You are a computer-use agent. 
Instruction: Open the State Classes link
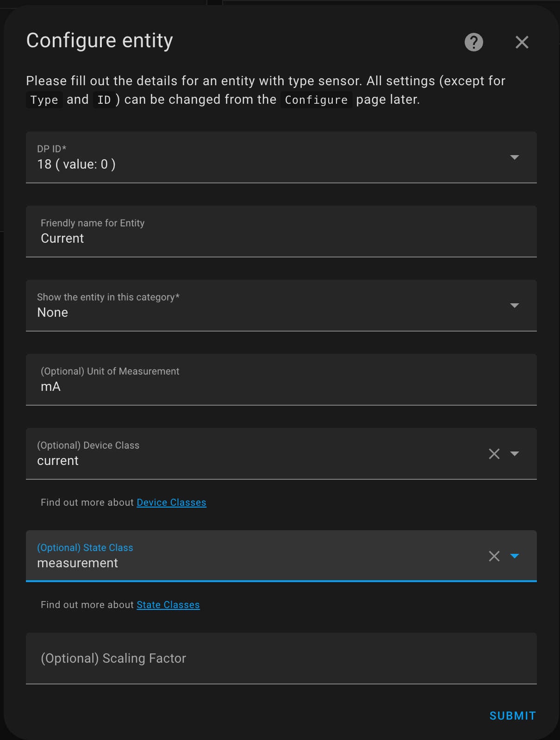(168, 605)
